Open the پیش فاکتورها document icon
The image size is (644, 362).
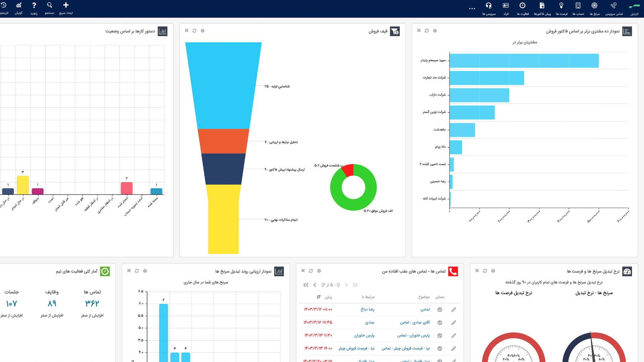pos(542,5)
